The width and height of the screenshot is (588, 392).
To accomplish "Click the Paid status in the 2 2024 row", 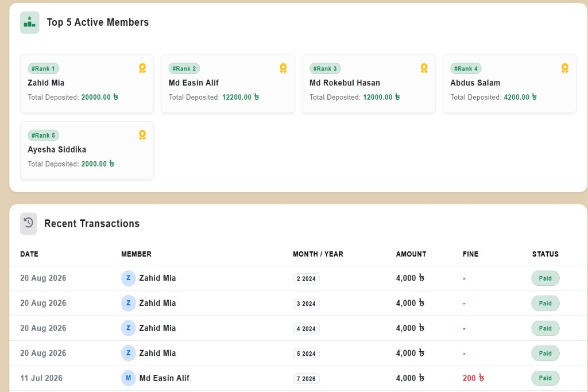I will click(546, 278).
